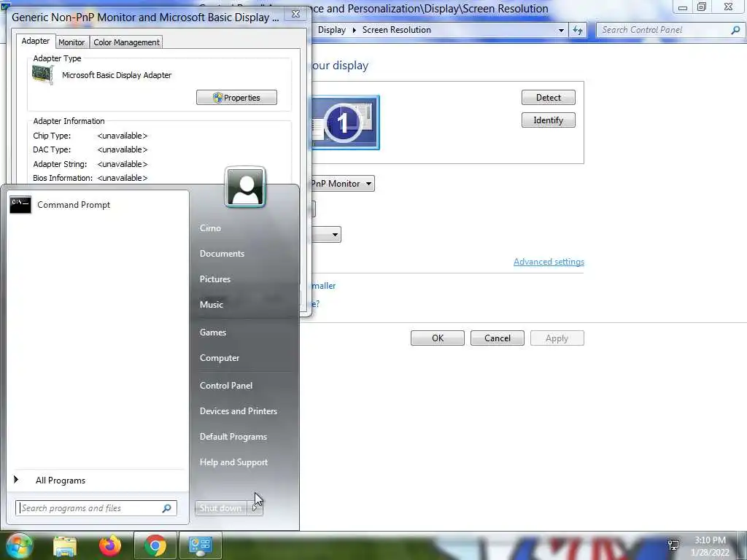The width and height of the screenshot is (747, 560).
Task: Click OK in Screen Resolution
Action: (438, 338)
